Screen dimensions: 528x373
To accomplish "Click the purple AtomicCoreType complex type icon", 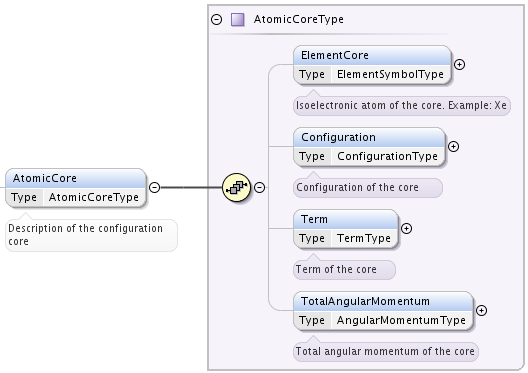I will (x=237, y=20).
